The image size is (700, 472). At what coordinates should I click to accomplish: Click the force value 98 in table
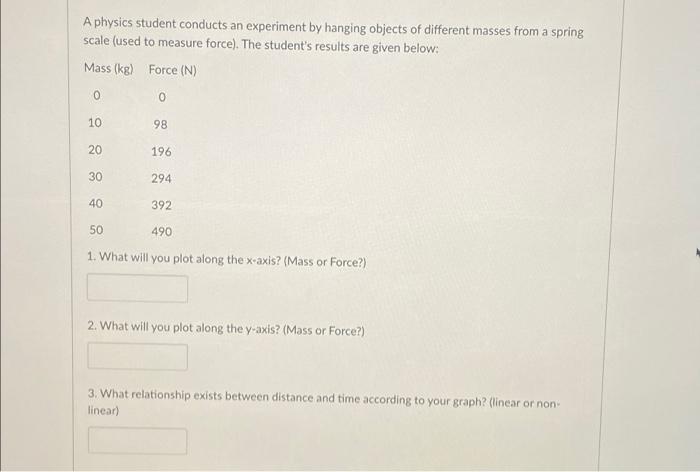[x=160, y=125]
